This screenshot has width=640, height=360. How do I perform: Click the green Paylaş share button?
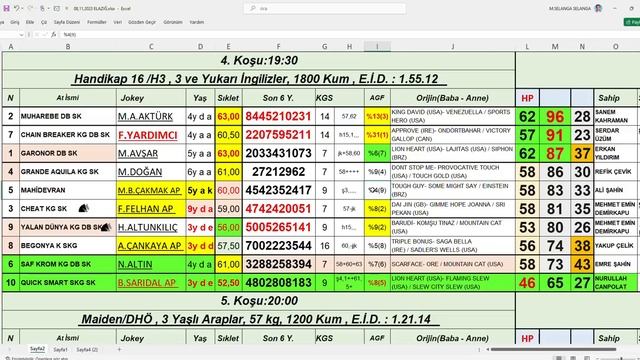[x=632, y=22]
